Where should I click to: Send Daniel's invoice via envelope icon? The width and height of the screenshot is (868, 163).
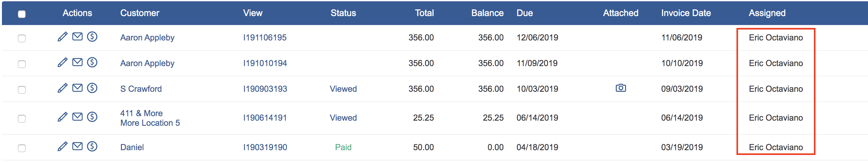(77, 146)
